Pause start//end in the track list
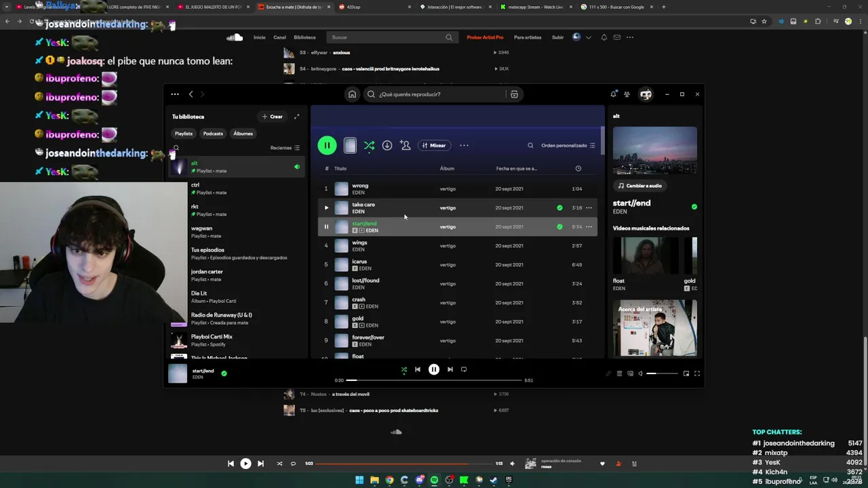The width and height of the screenshot is (868, 488). [x=326, y=226]
